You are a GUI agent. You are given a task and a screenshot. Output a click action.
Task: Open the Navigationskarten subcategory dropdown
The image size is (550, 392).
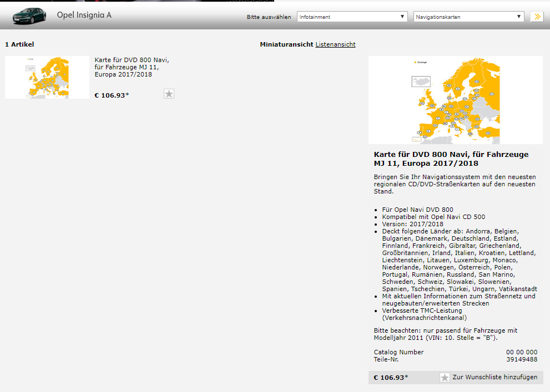click(x=469, y=17)
